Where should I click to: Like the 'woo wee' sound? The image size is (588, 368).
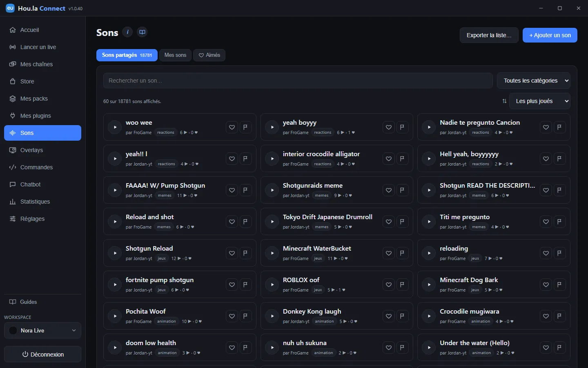coord(232,127)
